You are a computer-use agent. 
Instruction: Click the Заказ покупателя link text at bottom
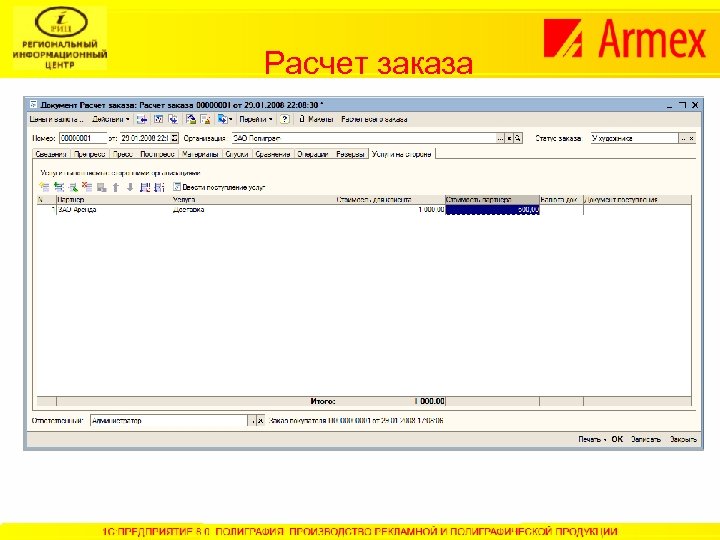point(356,420)
